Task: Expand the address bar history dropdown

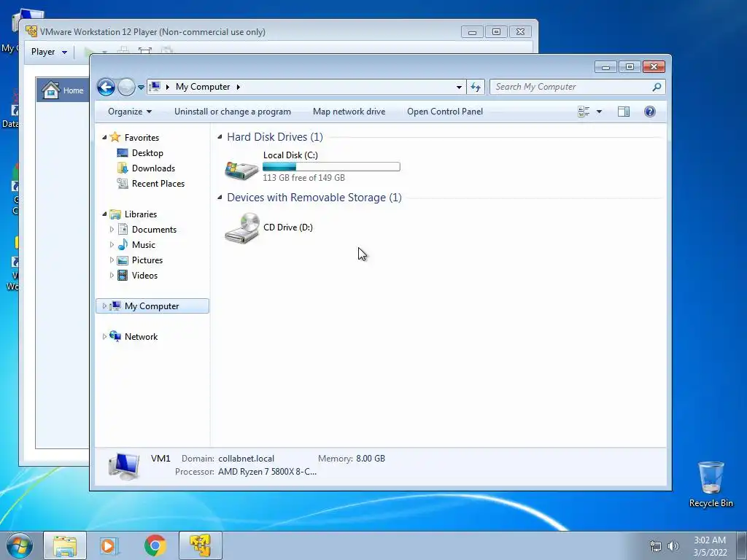Action: pyautogui.click(x=459, y=87)
